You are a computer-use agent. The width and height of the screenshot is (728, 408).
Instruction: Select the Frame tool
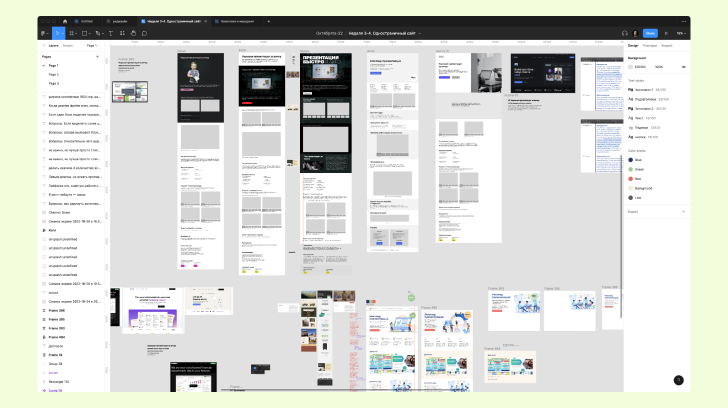(x=72, y=33)
